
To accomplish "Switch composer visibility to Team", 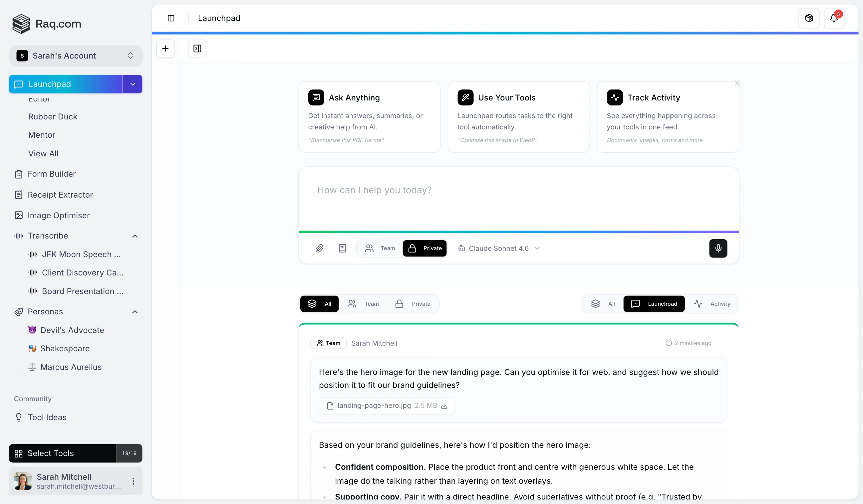I will [x=380, y=248].
